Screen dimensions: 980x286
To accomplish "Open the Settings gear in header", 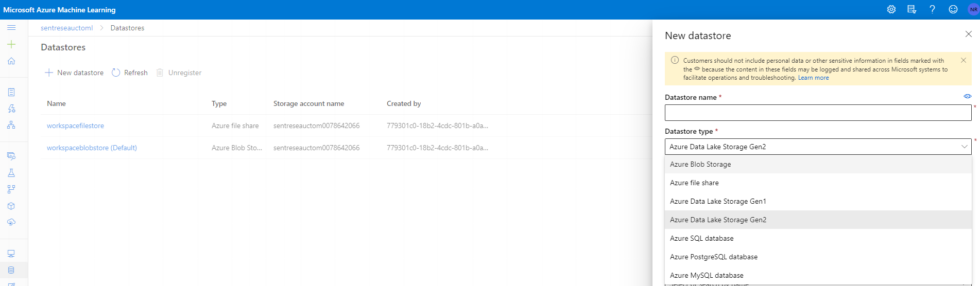I will [x=891, y=9].
